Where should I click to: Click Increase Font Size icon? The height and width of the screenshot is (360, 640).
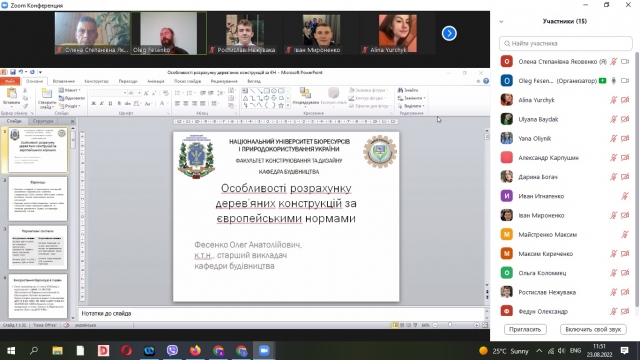coord(146,93)
